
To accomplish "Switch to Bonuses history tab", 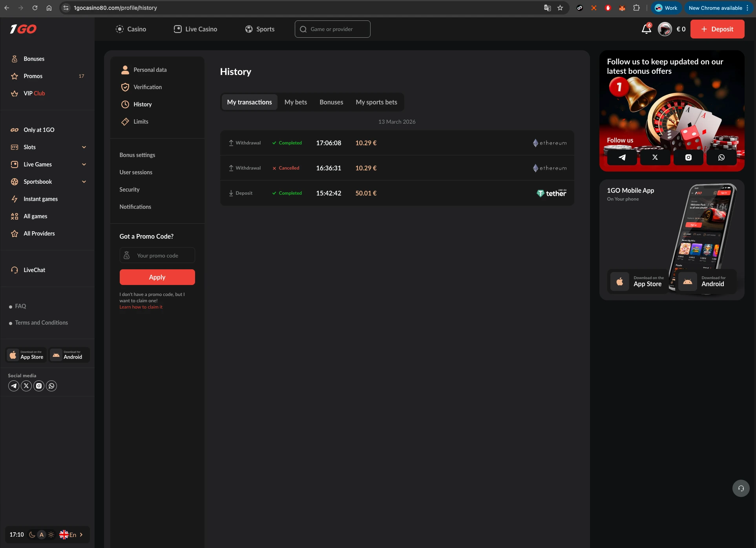I will 331,102.
